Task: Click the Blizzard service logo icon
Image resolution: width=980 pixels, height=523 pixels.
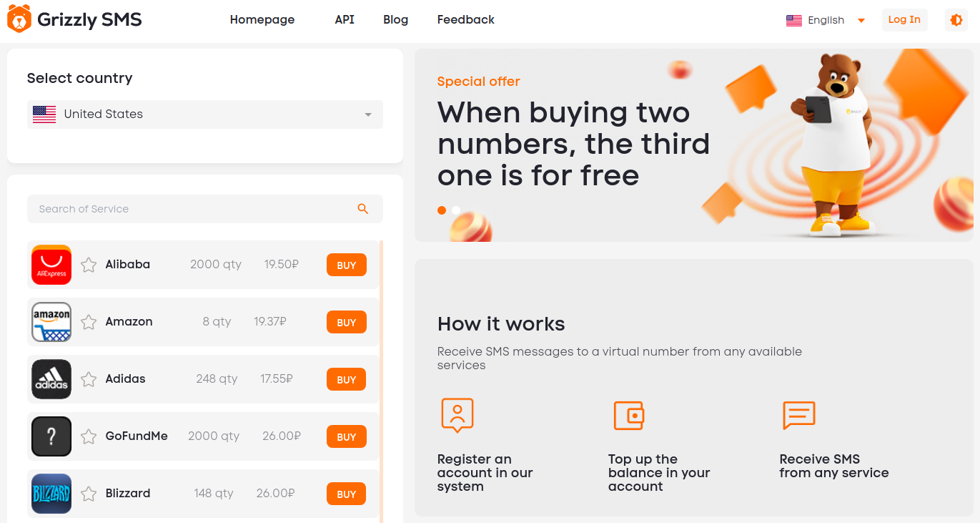Action: coord(51,494)
